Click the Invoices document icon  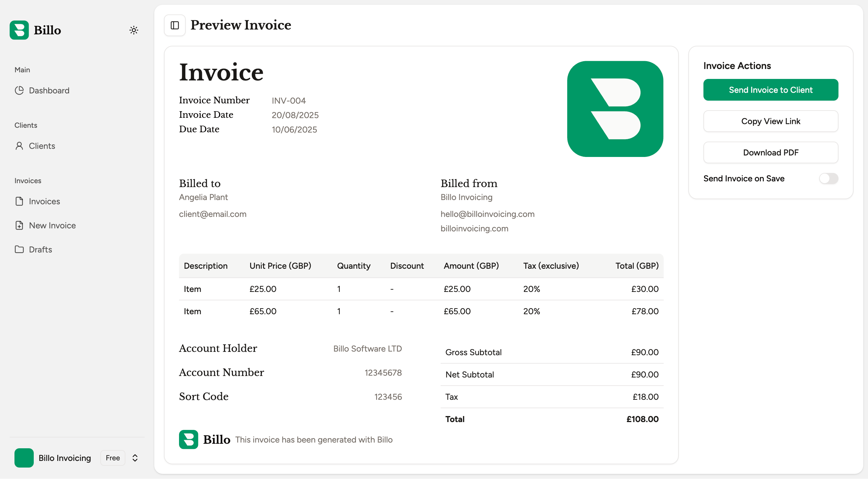[19, 201]
